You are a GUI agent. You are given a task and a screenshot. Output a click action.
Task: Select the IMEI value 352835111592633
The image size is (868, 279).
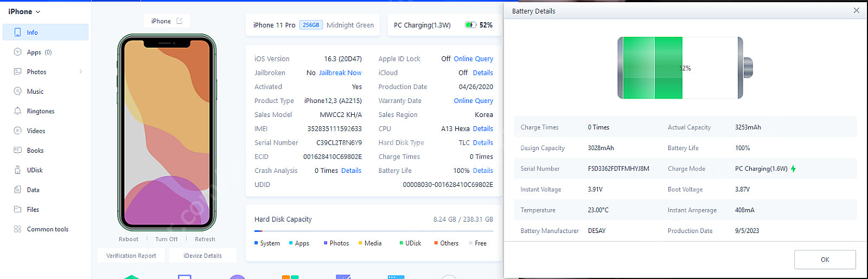tap(334, 128)
